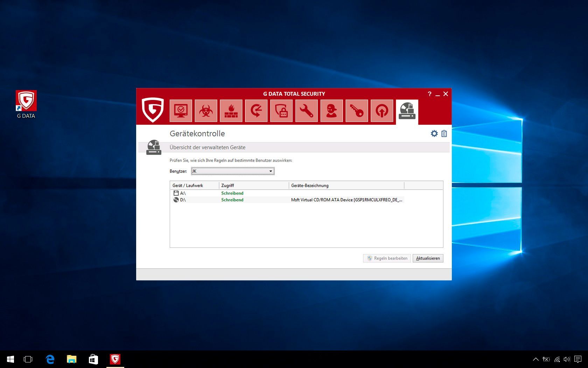This screenshot has width=588, height=368.
Task: Sort by Geräte-Bezeichnung column header
Action: tap(346, 185)
